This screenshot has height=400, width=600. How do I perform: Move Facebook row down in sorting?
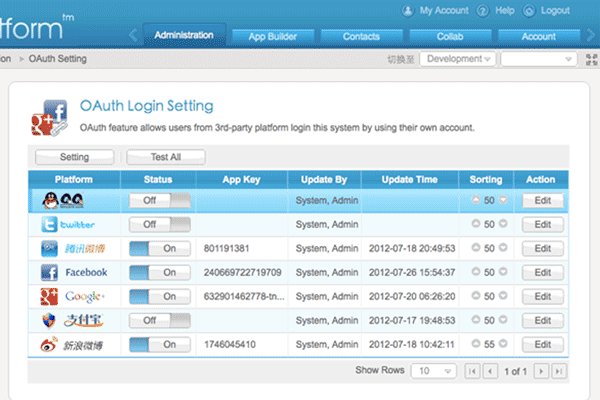point(503,271)
